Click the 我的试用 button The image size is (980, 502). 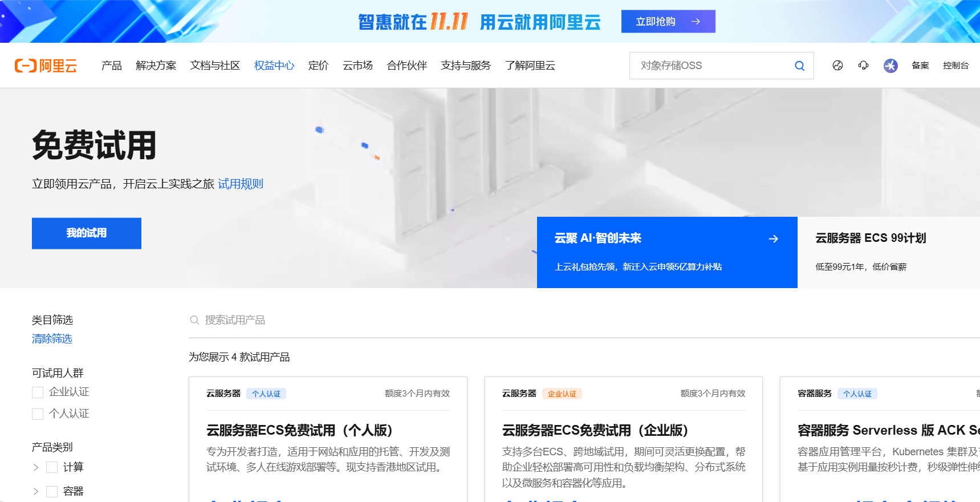click(x=87, y=233)
